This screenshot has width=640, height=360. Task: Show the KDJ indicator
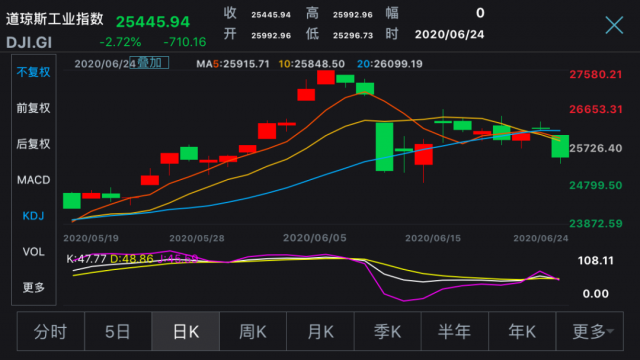pos(33,216)
